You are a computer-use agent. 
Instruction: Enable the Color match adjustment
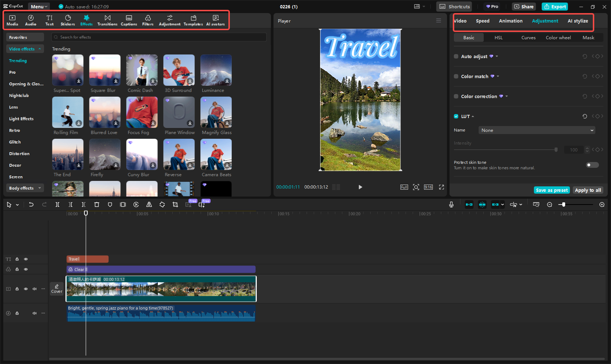coord(456,76)
